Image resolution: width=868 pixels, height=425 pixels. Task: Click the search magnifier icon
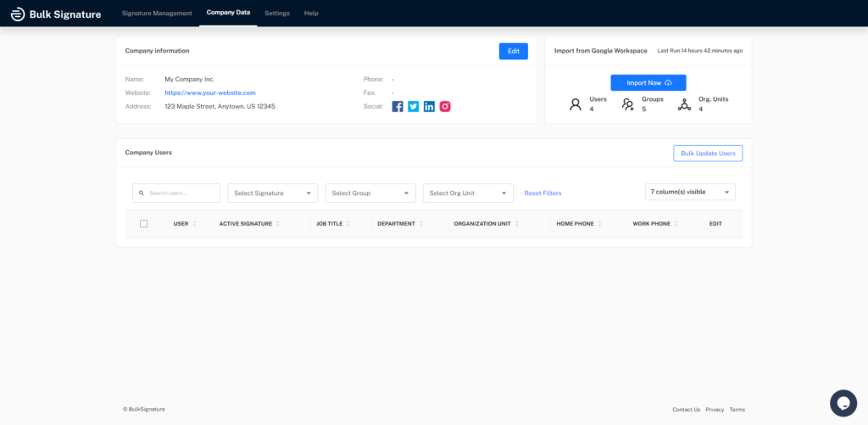point(142,193)
